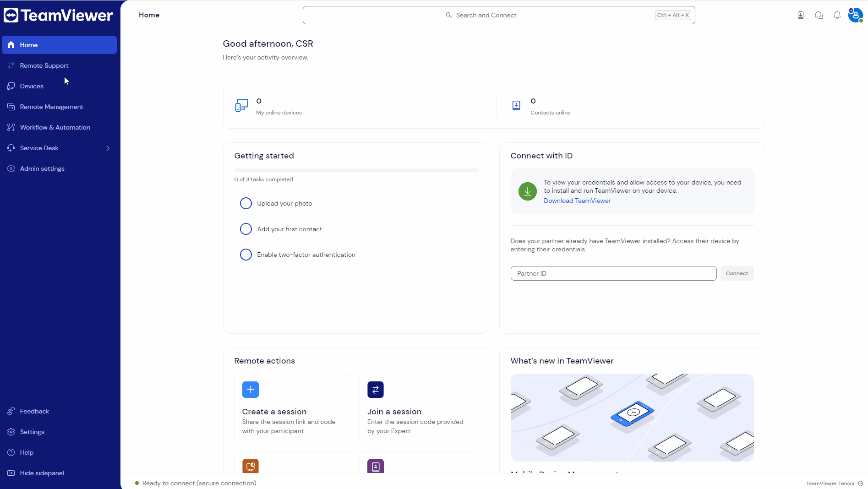Open the Home sidebar item
868x489 pixels.
coord(59,45)
